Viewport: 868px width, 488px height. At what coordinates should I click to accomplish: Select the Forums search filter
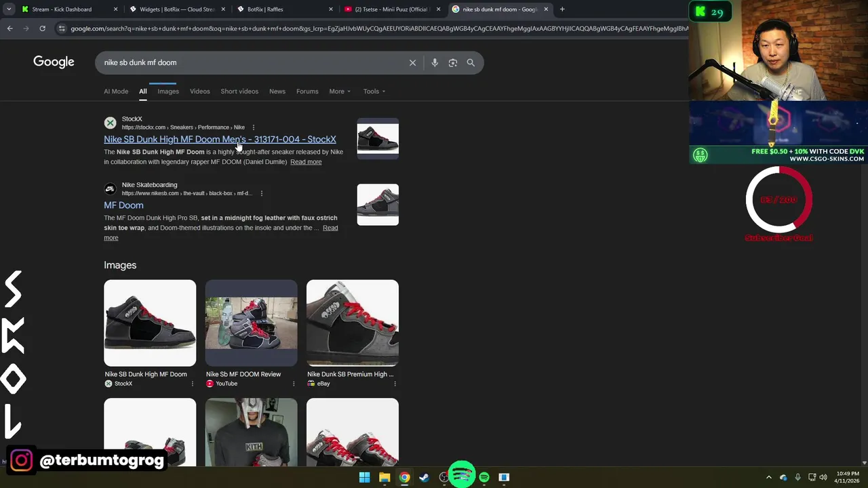(307, 91)
